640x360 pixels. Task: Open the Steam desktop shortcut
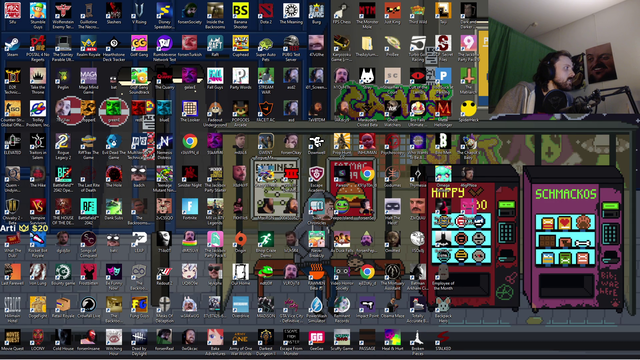point(12,44)
